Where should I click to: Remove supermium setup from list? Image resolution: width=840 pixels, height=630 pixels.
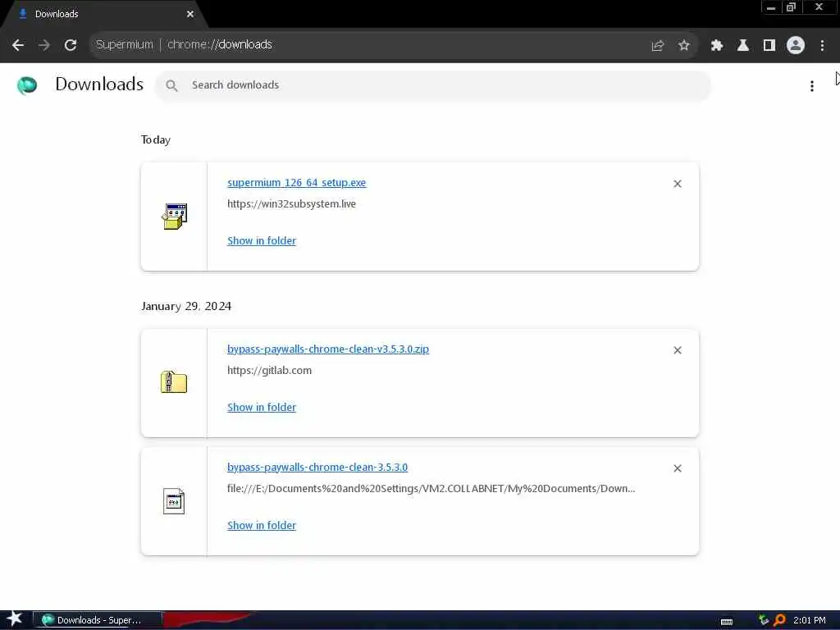(x=678, y=184)
